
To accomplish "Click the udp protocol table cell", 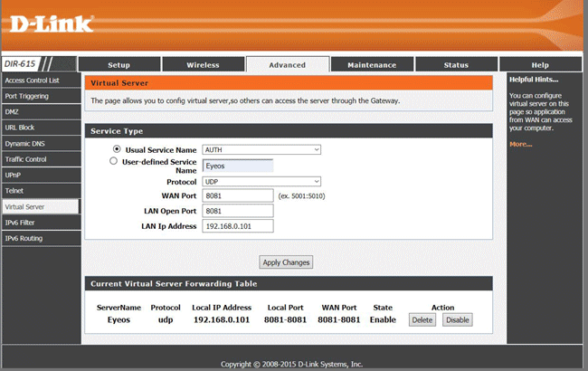I will [x=166, y=320].
